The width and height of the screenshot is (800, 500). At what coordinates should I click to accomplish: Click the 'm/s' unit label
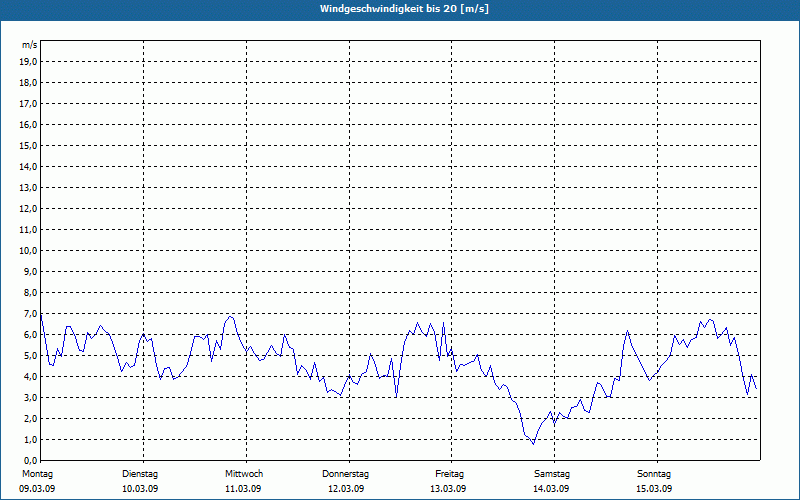30,45
